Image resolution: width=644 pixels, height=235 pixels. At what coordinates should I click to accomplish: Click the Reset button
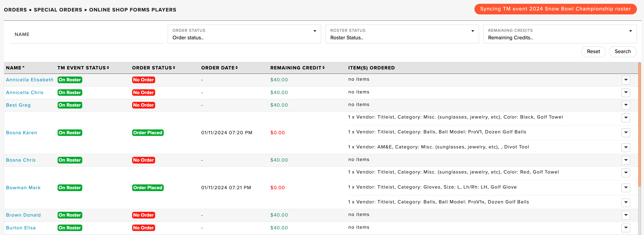point(593,52)
